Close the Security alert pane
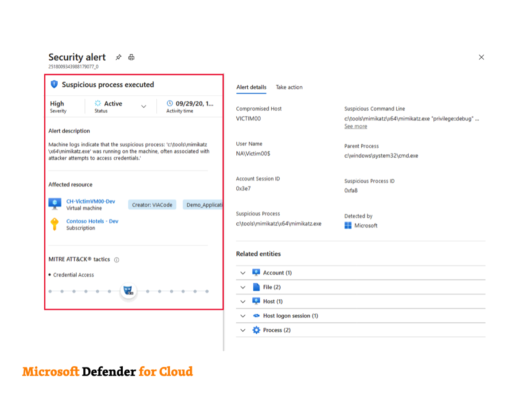532x399 pixels. (x=481, y=57)
